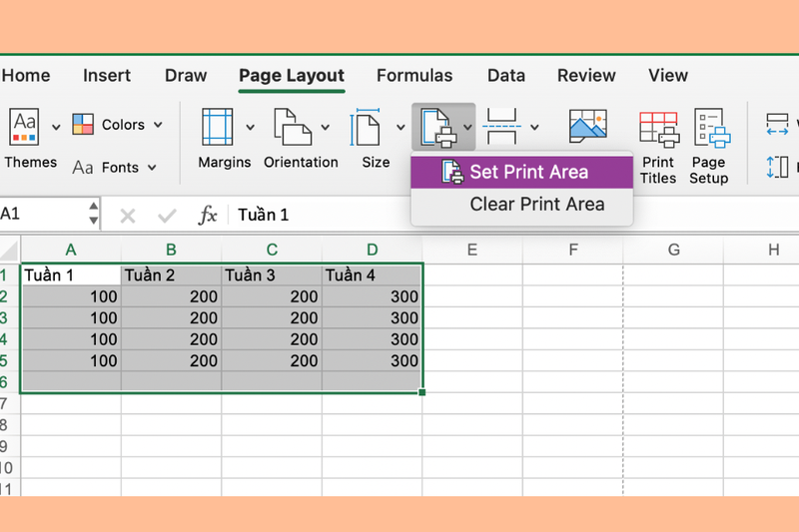Open the Page Setup icon
Viewport: 799px width, 532px height.
(x=711, y=128)
